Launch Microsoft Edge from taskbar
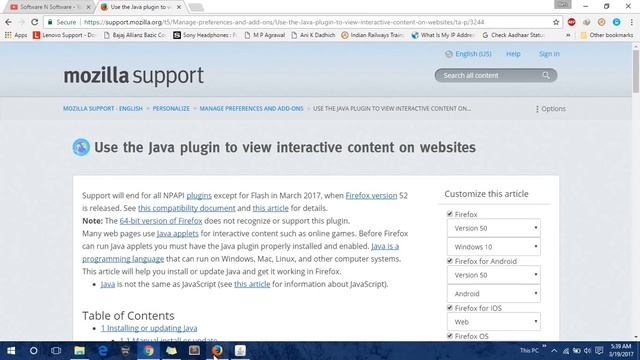Screen dimensions: 640x360 click(102, 351)
